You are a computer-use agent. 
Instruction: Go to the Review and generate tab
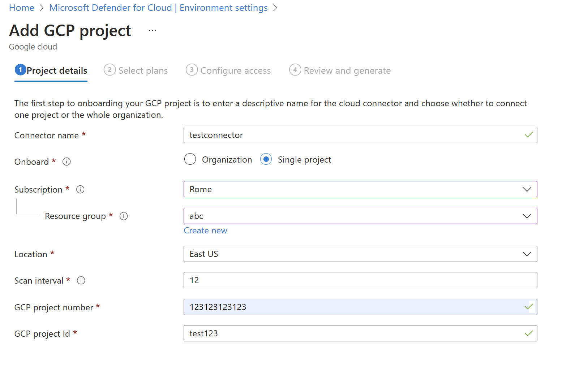(x=347, y=70)
